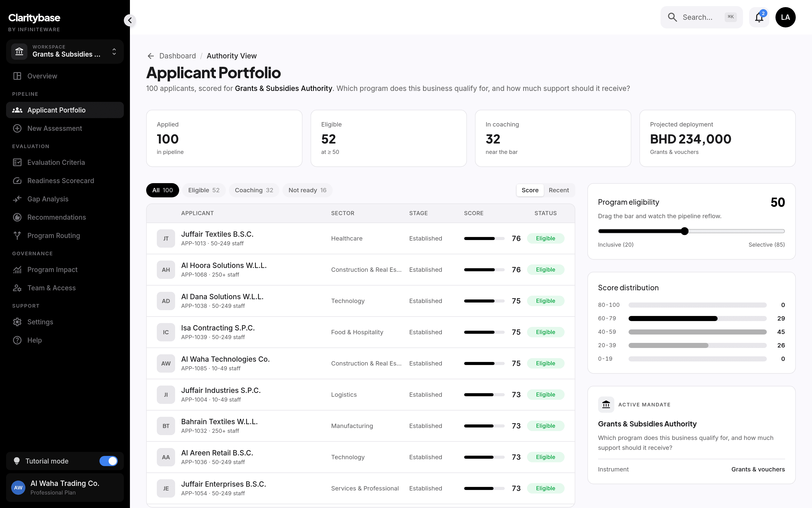Click the 40-59 distribution bar
Viewport: 812px width, 508px height.
pos(697,332)
